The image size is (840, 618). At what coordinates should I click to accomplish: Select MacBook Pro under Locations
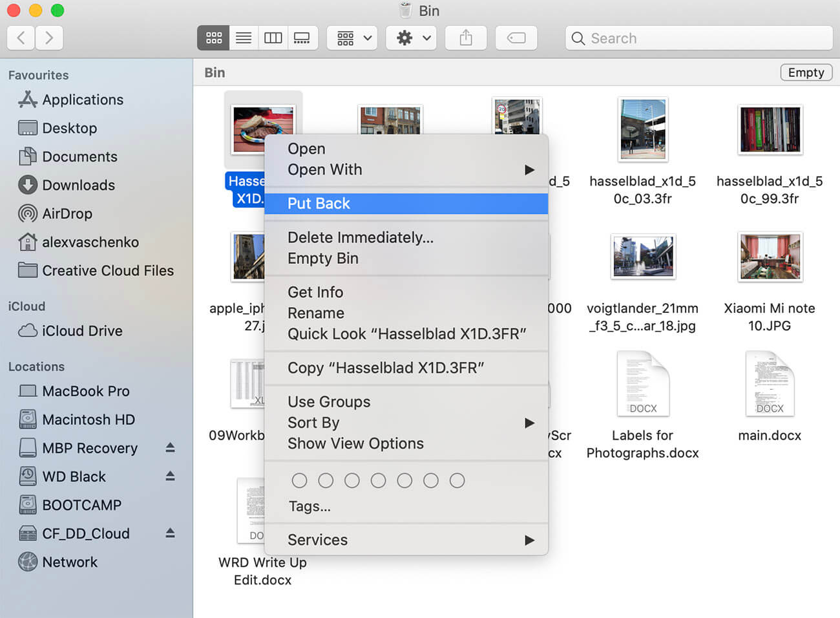pos(86,391)
